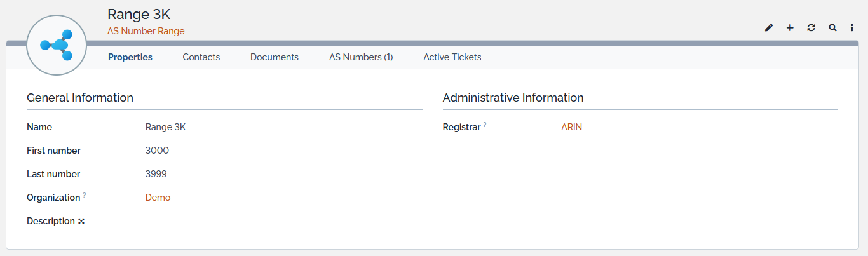The height and width of the screenshot is (256, 868).
Task: Open the three-dot more actions menu
Action: pos(852,28)
